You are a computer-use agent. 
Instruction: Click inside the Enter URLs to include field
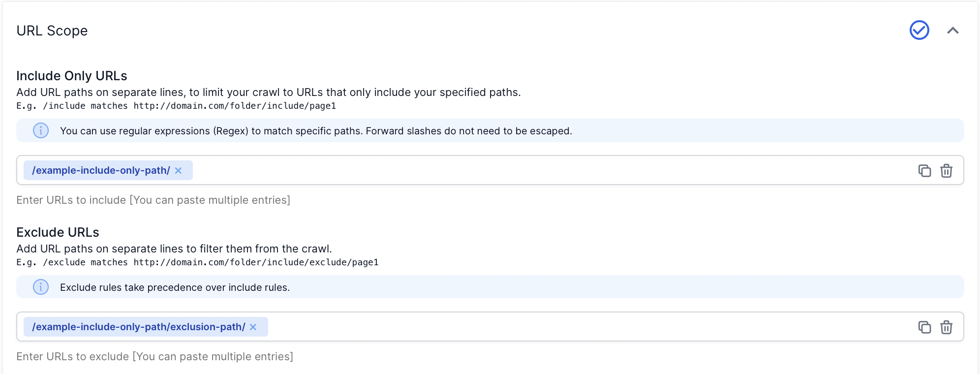(153, 200)
